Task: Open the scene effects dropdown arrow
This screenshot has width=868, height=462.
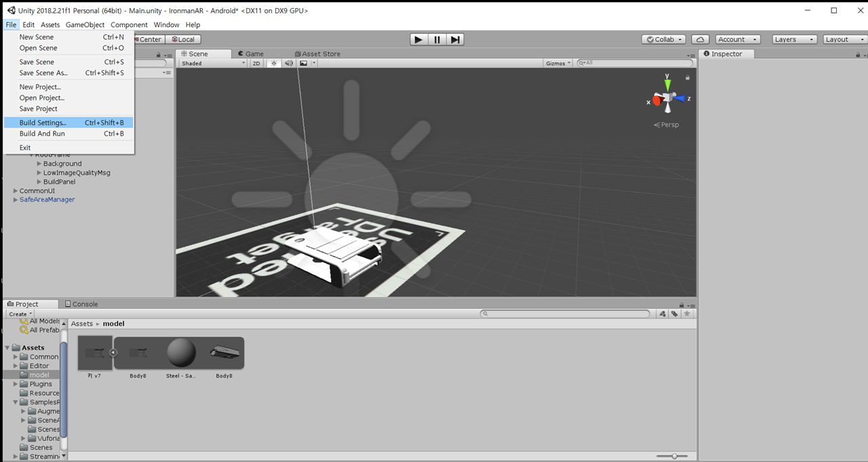Action: [x=314, y=63]
